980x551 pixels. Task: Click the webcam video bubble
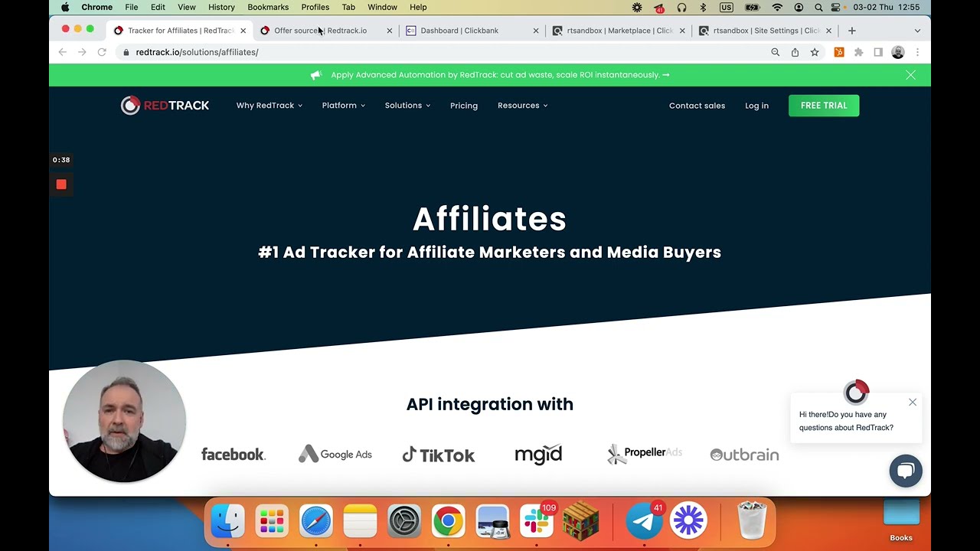[x=124, y=422]
